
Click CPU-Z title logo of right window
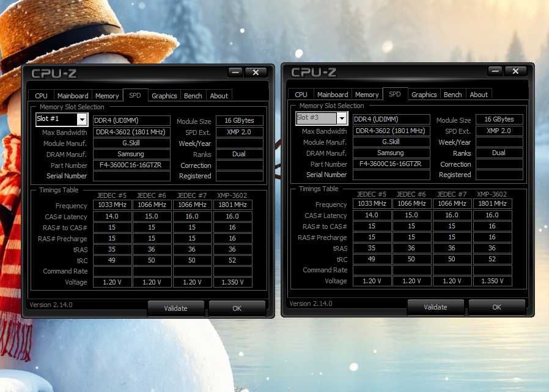314,71
